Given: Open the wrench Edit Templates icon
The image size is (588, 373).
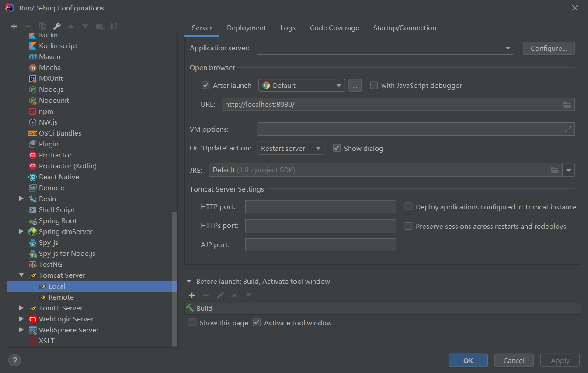Looking at the screenshot, I should [57, 26].
